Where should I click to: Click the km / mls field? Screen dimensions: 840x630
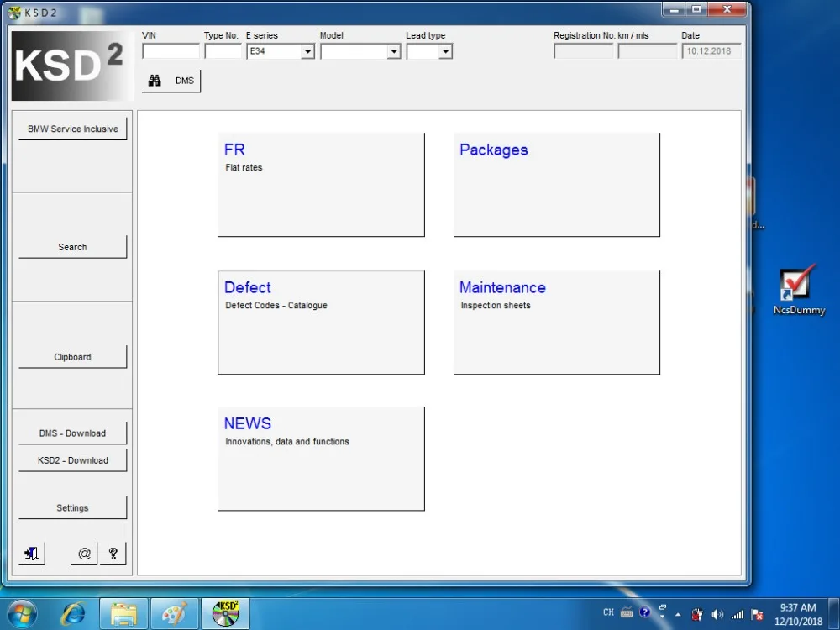click(647, 51)
